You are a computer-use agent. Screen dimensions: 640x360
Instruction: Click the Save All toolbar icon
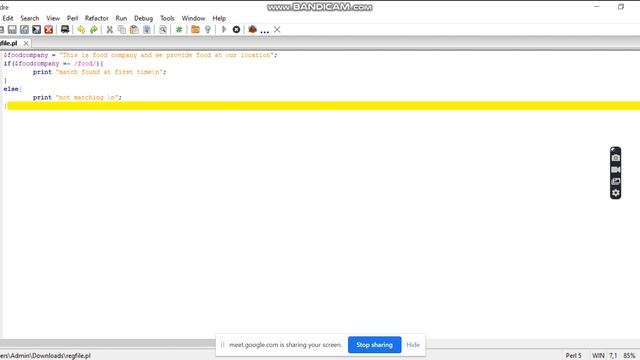[37, 29]
